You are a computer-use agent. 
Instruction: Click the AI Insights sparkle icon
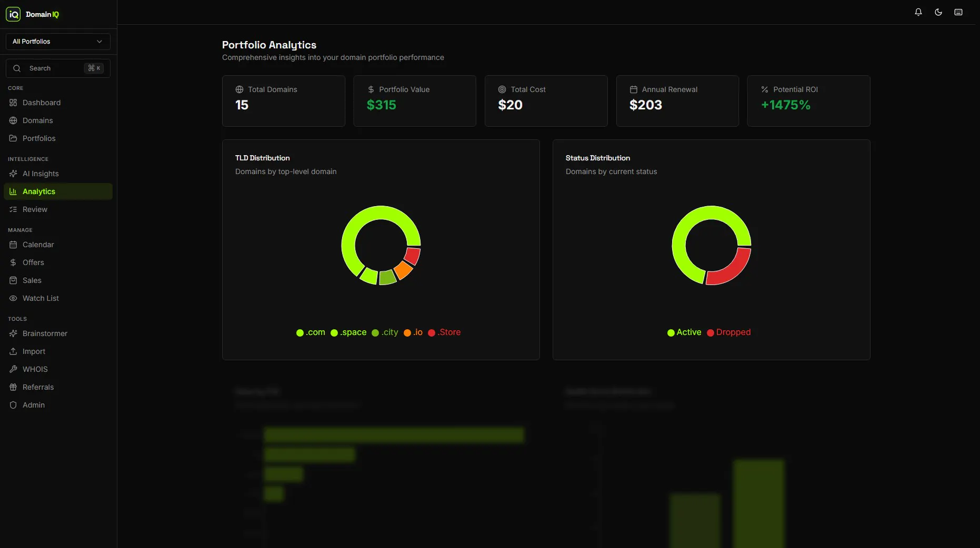[13, 174]
